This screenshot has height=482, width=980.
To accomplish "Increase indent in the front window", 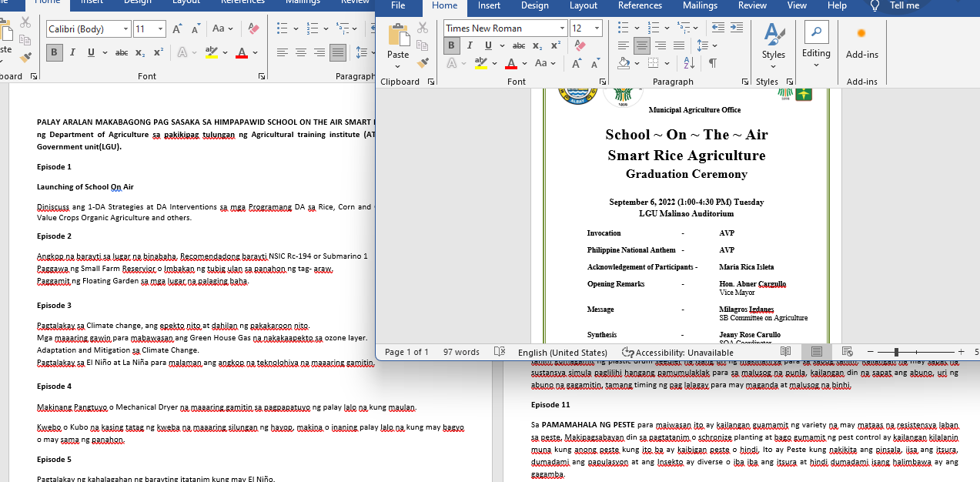I will [738, 28].
